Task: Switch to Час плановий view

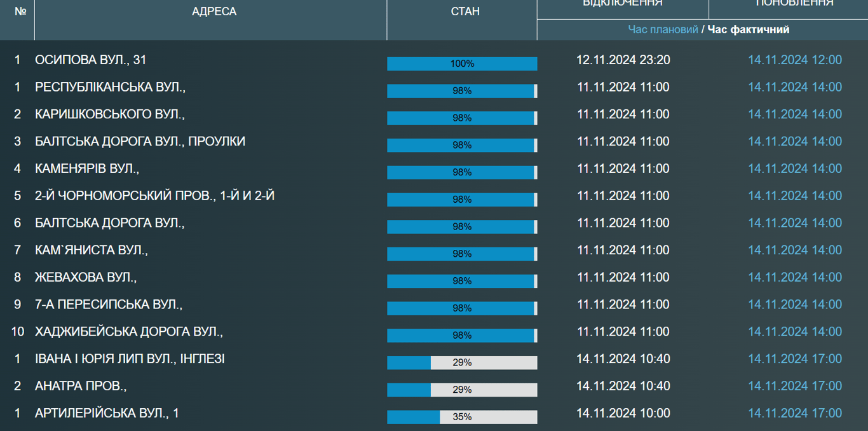Action: point(663,29)
